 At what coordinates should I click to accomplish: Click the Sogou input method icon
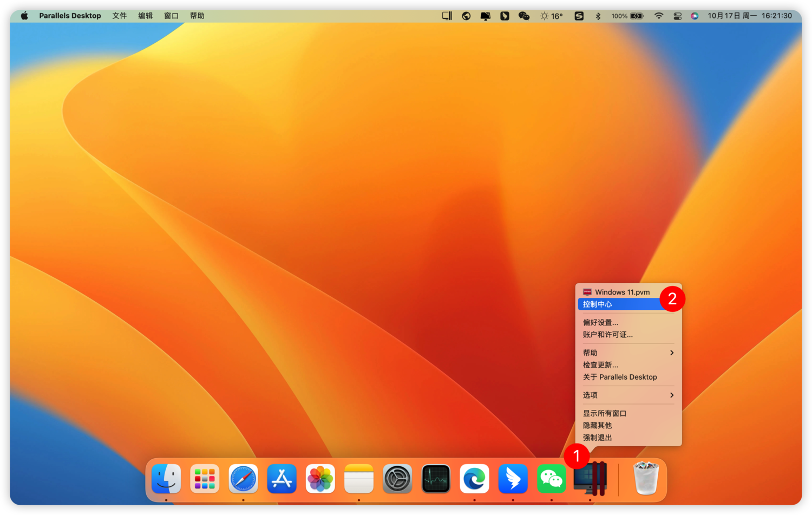(579, 16)
